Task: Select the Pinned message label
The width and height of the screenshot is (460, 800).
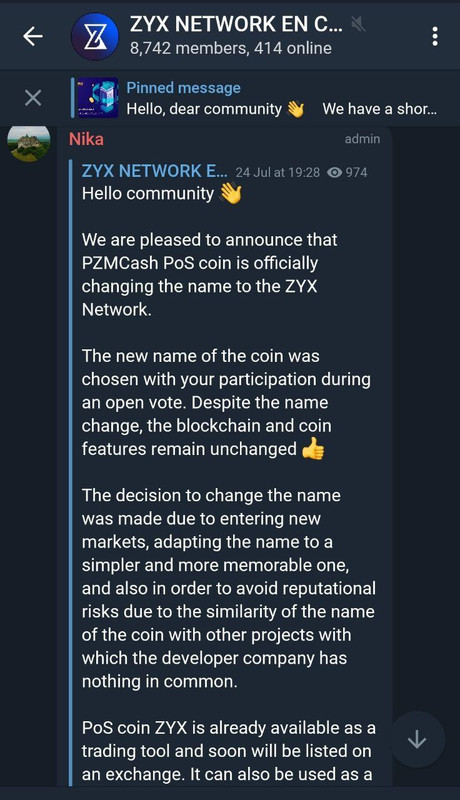Action: (184, 88)
